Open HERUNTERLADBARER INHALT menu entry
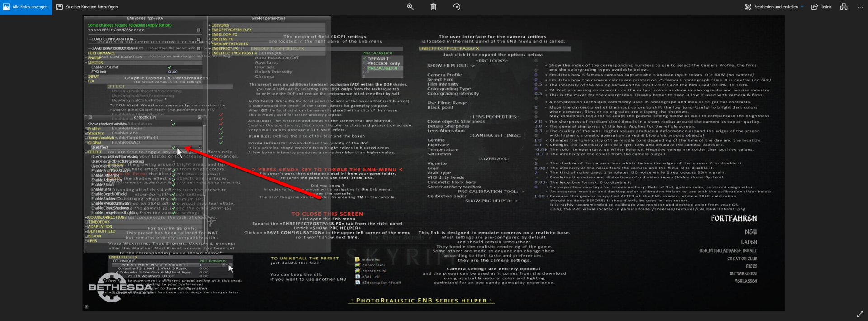 pyautogui.click(x=728, y=251)
